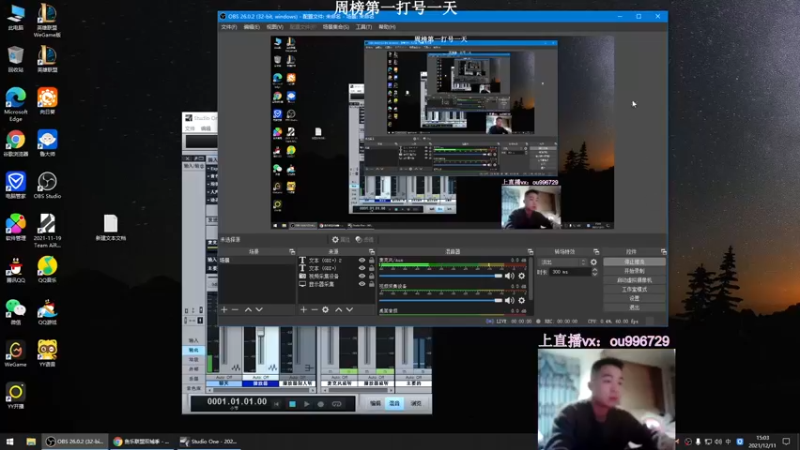Click the 退出 exit button in OBS
This screenshot has height=450, width=800.
tap(634, 307)
